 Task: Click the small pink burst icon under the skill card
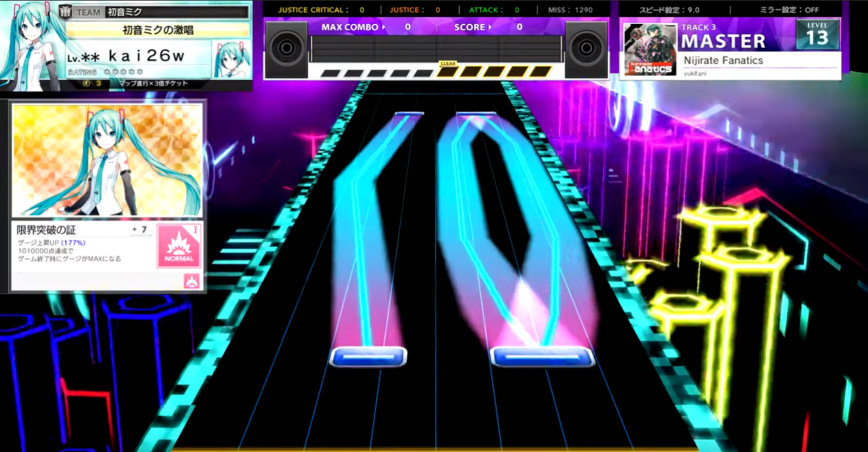[192, 281]
